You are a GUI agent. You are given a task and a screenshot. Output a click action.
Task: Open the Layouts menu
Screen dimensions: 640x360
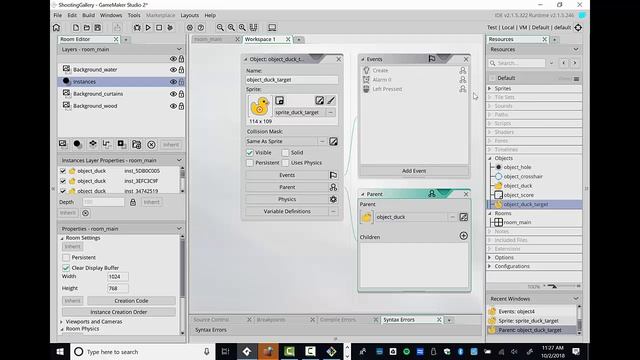190,16
